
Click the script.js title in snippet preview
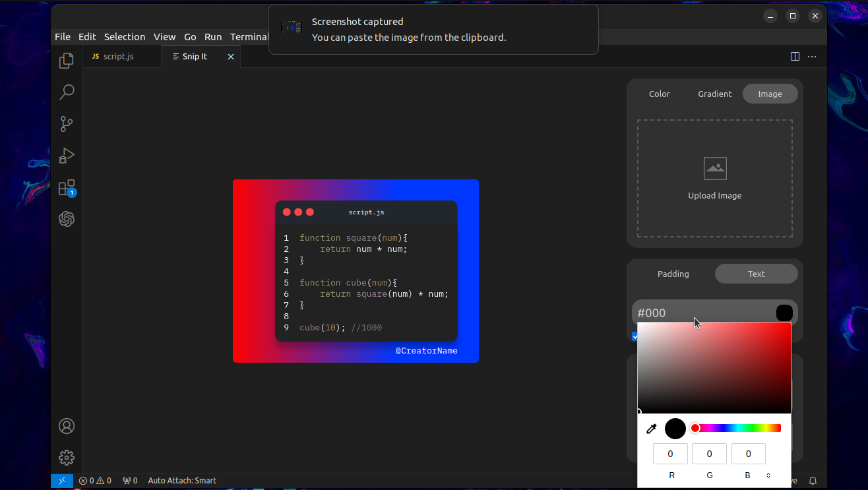(366, 212)
